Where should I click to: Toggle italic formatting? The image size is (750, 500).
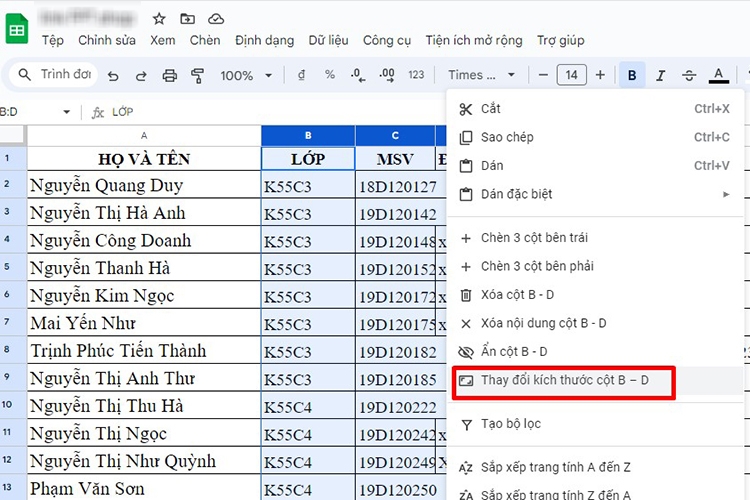[661, 75]
